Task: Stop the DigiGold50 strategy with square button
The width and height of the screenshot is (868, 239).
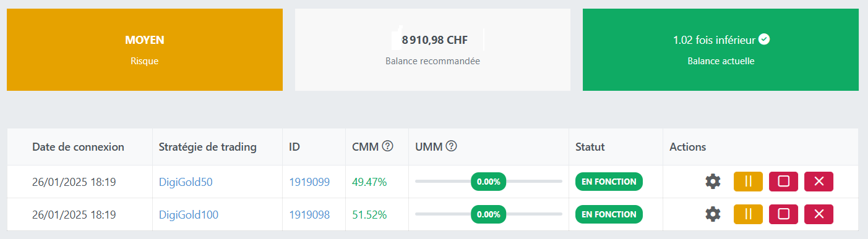Action: (783, 182)
